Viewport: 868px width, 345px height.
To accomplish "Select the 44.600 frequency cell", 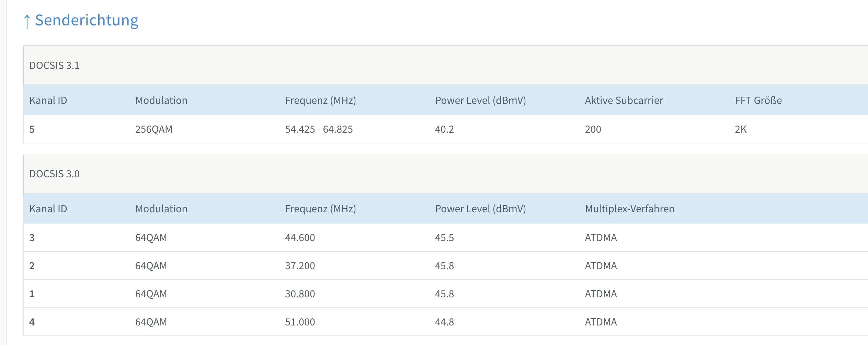I will tap(300, 238).
